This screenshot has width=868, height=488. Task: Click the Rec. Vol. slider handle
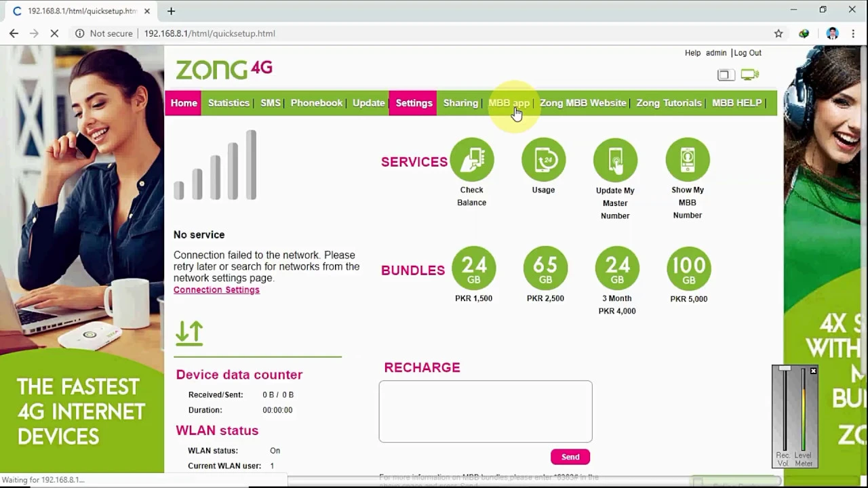(784, 369)
